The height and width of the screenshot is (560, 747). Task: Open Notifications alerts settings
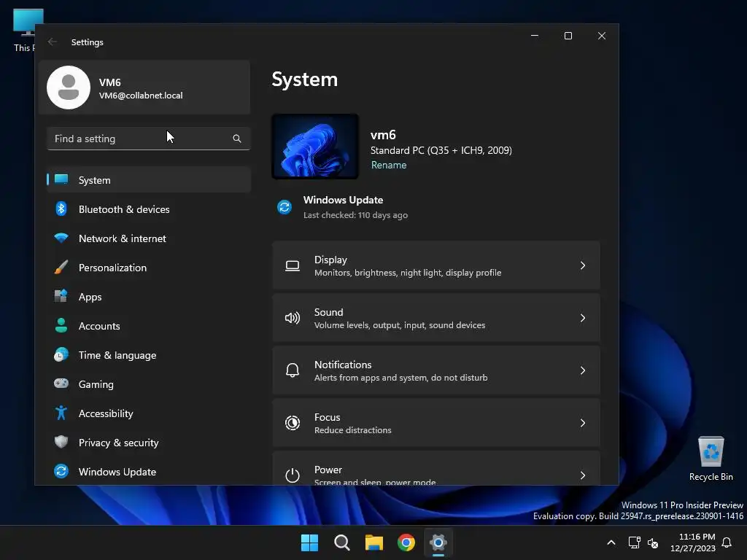(x=436, y=370)
